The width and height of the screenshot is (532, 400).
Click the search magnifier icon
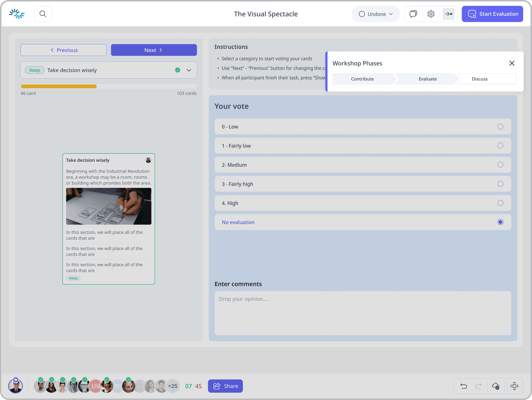pos(43,14)
